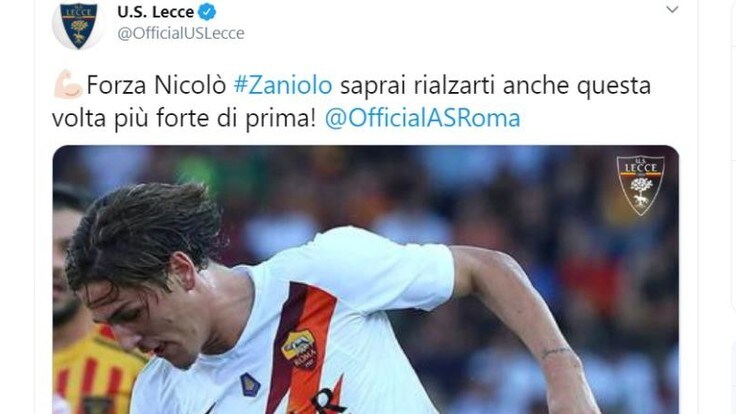Open the Zaniolo photo in full view
The width and height of the screenshot is (736, 414).
tap(366, 280)
